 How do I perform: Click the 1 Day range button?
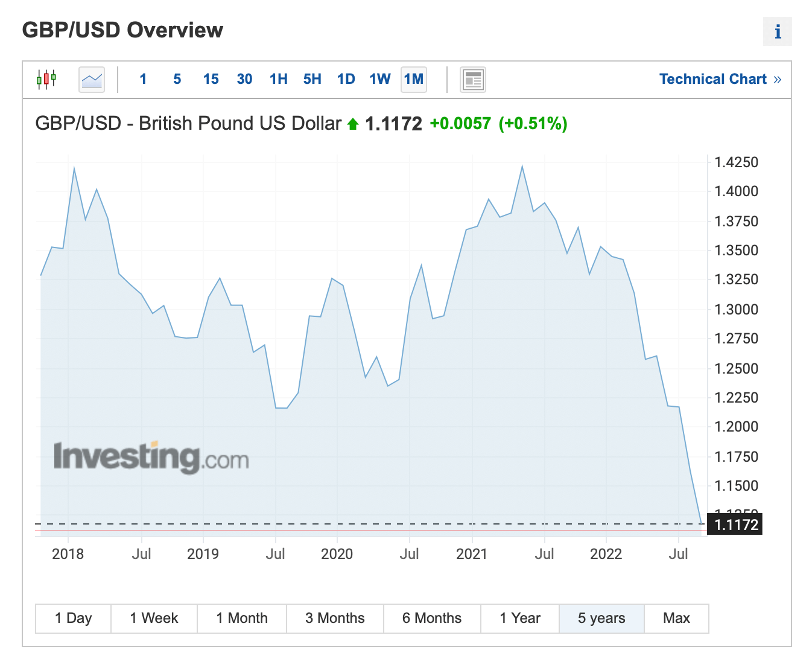(72, 618)
